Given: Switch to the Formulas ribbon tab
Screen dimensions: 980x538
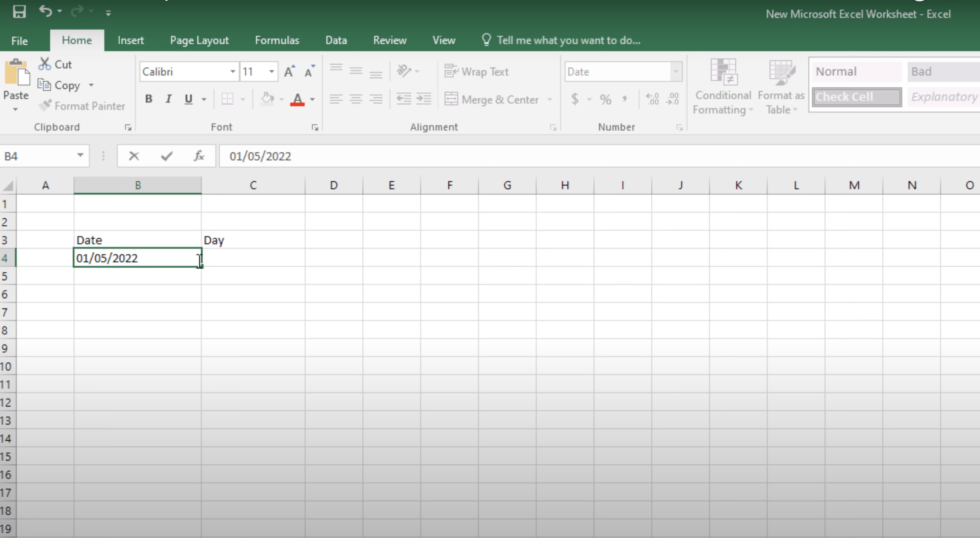Looking at the screenshot, I should pos(277,40).
